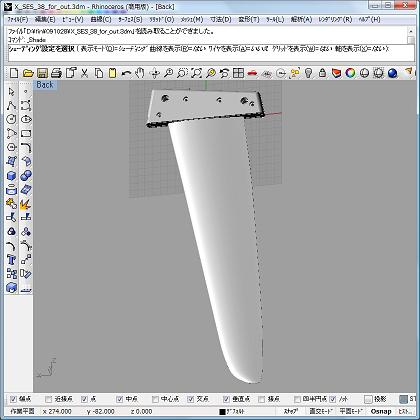420x420 pixels.
Task: Toggle the Osnap status bar button
Action: tap(381, 411)
